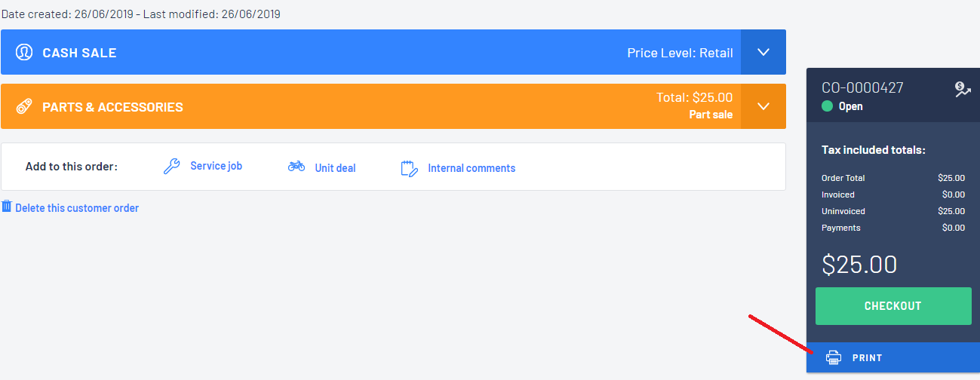Select the CASH SALE header title

pos(79,53)
